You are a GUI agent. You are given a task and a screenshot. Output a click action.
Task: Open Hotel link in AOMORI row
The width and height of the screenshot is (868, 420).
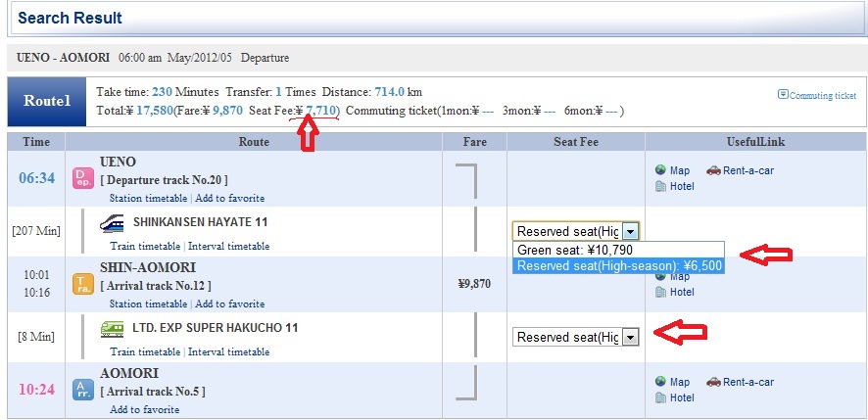pos(682,397)
